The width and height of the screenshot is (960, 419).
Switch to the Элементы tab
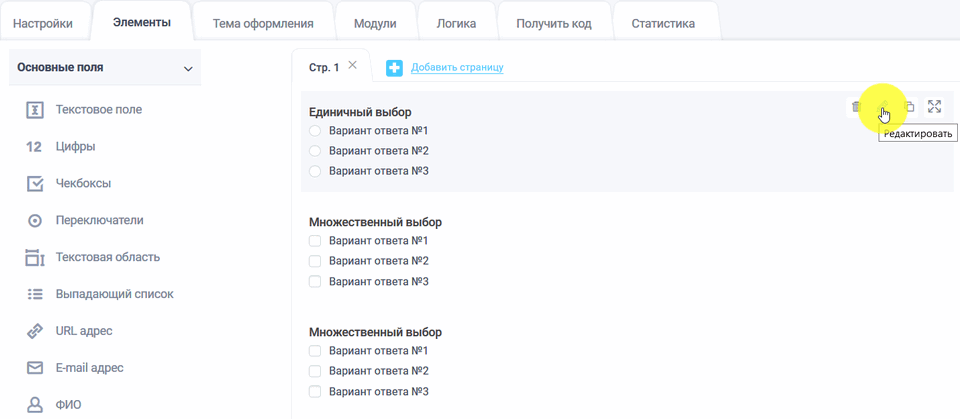[141, 23]
